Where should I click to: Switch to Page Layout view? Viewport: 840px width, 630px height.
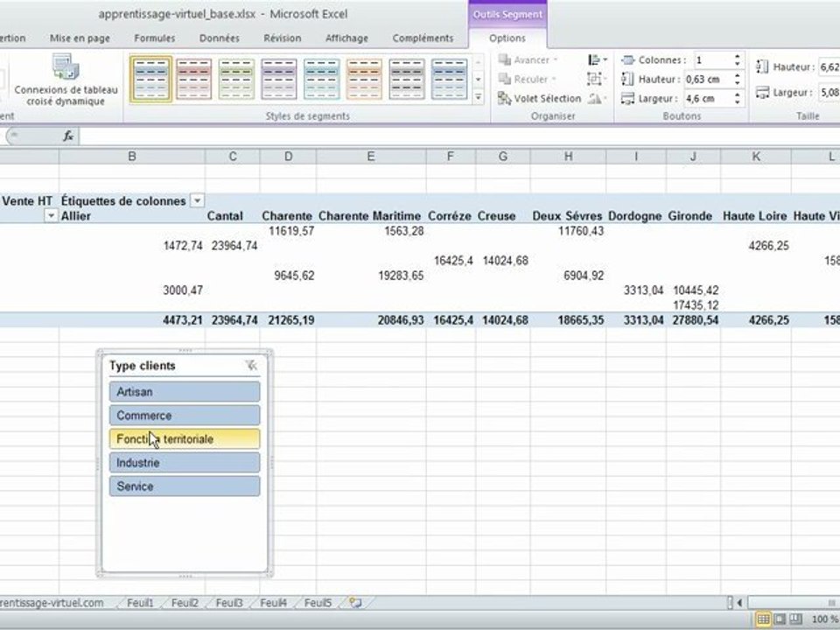pos(780,619)
